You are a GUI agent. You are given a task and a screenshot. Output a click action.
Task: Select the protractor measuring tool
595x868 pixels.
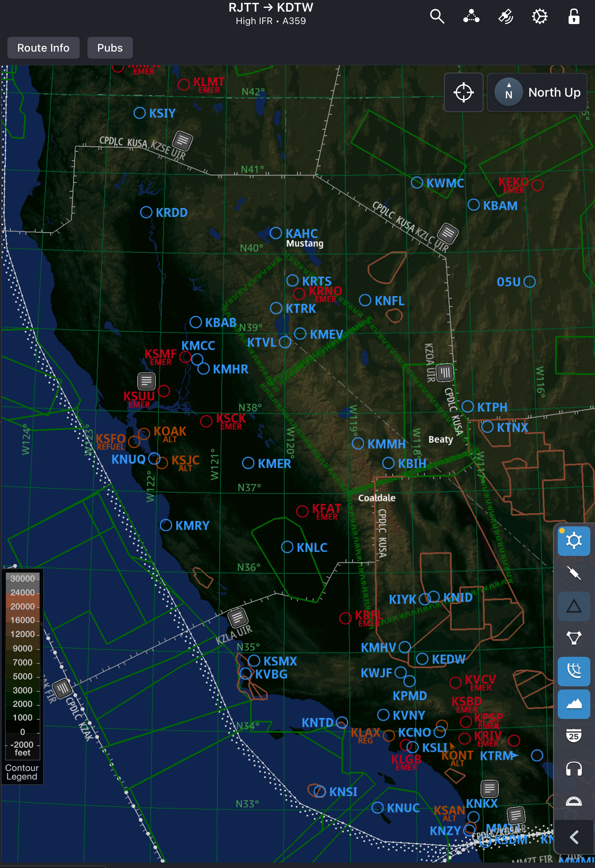(574, 801)
